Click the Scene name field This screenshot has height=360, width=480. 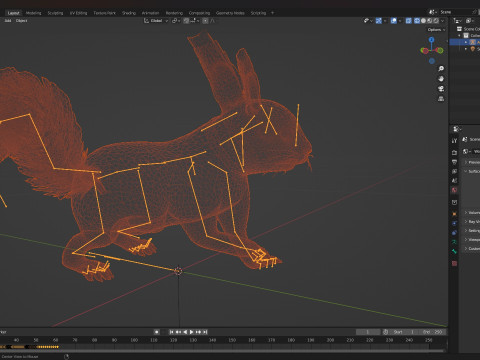(x=455, y=12)
